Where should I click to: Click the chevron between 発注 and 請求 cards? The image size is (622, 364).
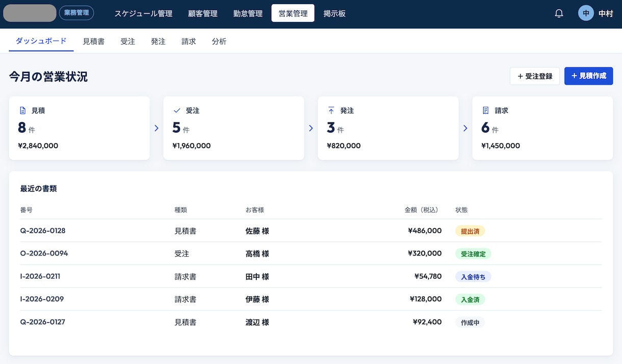click(465, 128)
